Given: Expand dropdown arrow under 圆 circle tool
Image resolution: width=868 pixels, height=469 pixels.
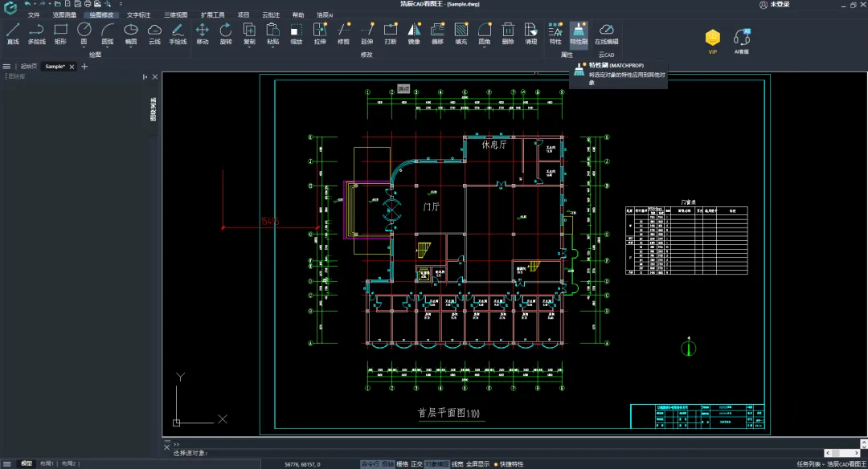Looking at the screenshot, I should [x=84, y=47].
